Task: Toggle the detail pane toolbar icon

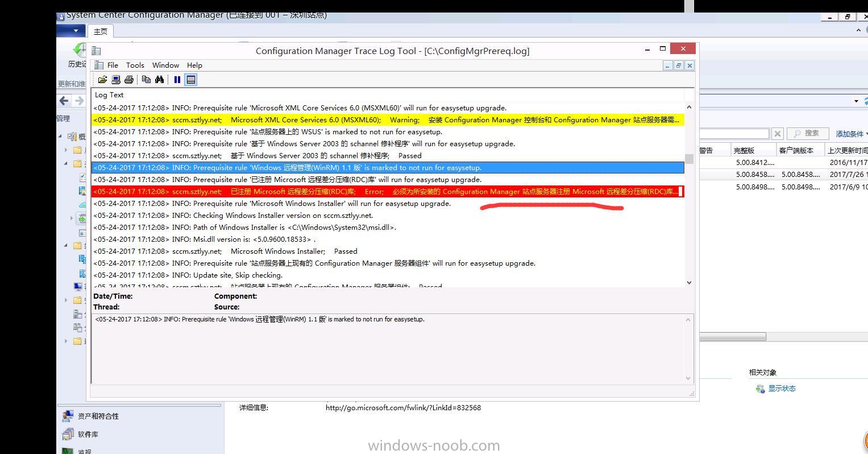Action: [x=191, y=80]
